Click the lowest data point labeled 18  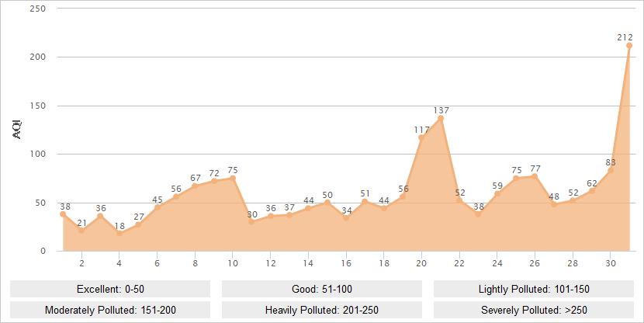[119, 234]
